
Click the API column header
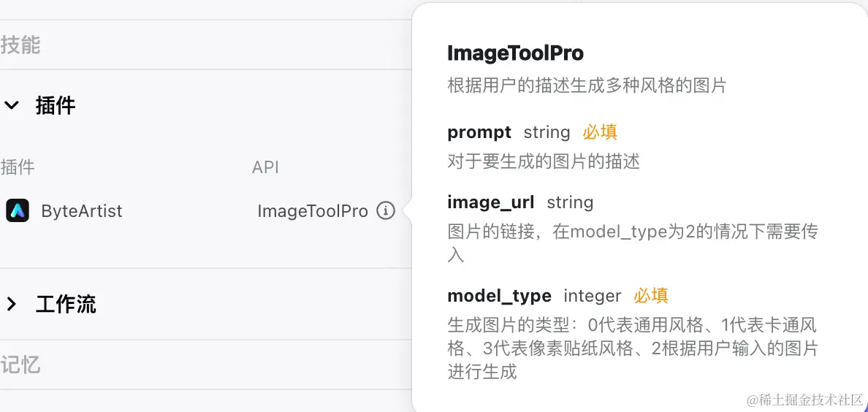pyautogui.click(x=265, y=167)
